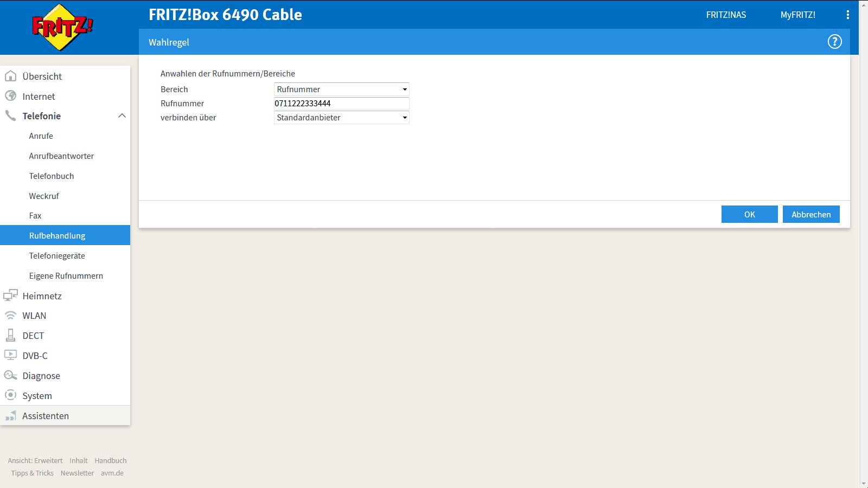868x488 pixels.
Task: Open the help question mark icon
Action: (x=834, y=42)
